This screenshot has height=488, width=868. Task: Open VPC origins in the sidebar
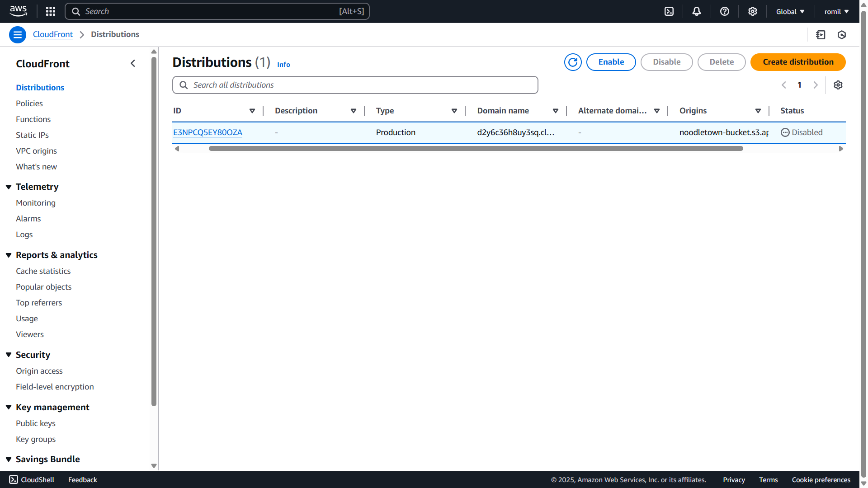pyautogui.click(x=36, y=150)
